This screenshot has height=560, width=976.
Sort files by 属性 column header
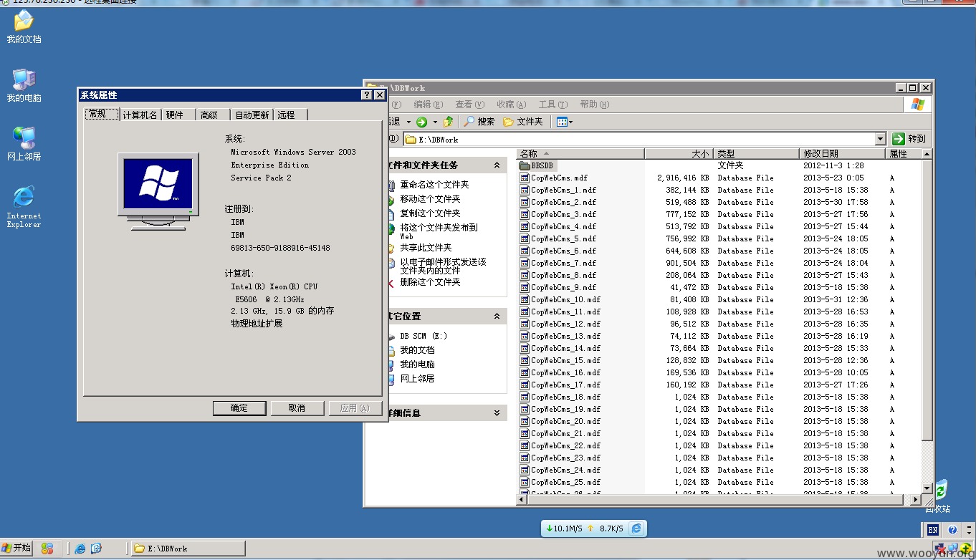pyautogui.click(x=904, y=154)
